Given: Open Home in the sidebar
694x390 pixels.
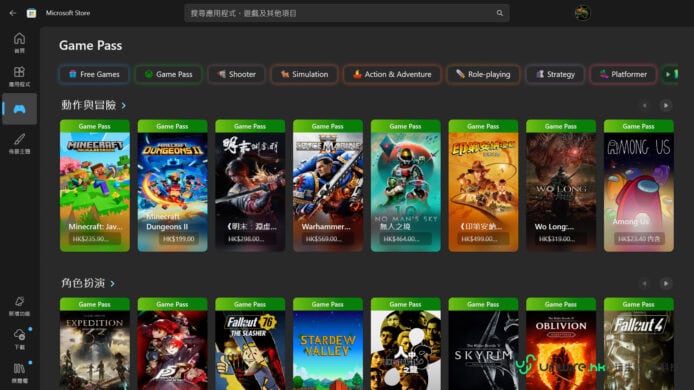Looking at the screenshot, I should pyautogui.click(x=19, y=43).
